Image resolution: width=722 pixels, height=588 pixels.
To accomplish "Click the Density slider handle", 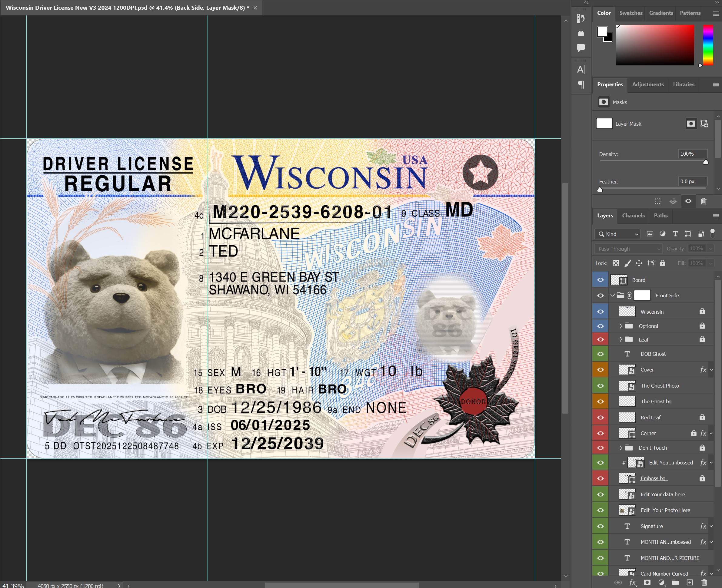I will point(706,162).
